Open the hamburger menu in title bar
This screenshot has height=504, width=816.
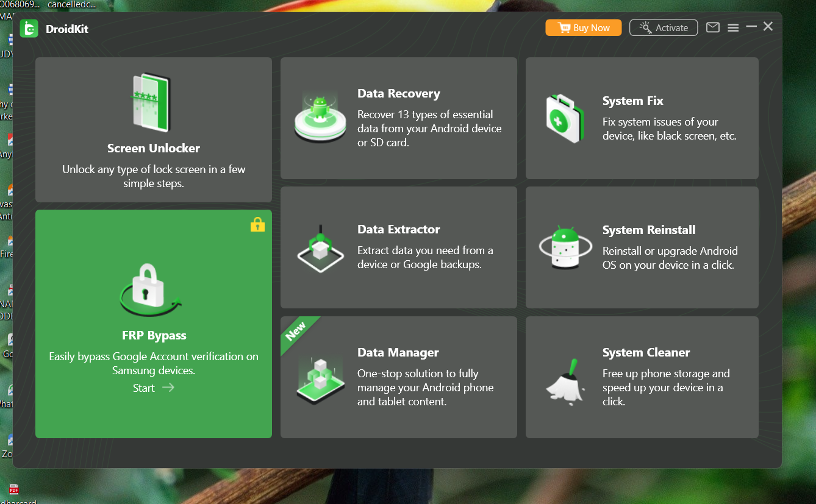click(x=733, y=28)
